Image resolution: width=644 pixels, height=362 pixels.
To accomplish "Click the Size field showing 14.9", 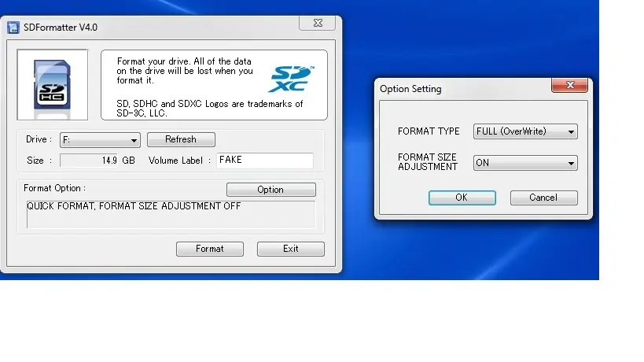I will coord(89,161).
